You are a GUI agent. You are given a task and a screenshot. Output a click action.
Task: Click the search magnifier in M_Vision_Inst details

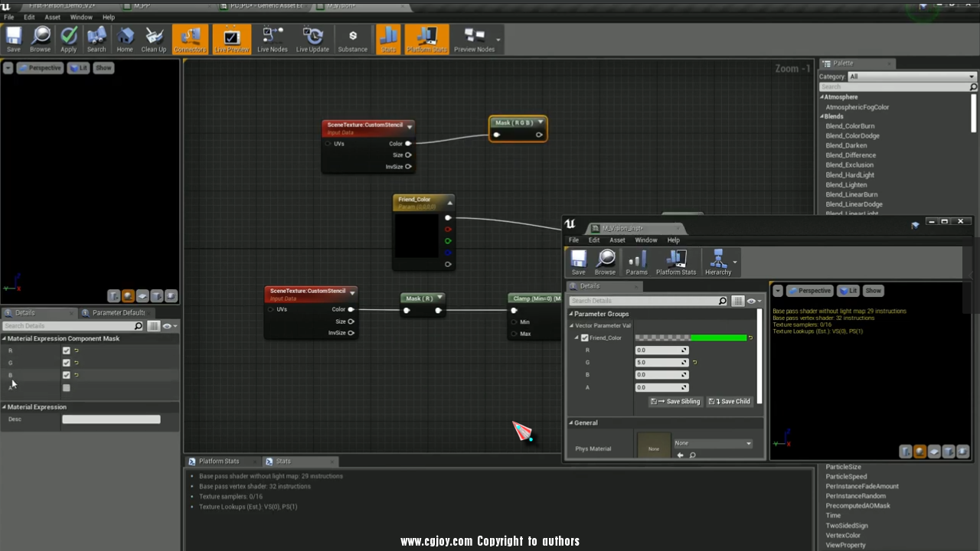[722, 301]
